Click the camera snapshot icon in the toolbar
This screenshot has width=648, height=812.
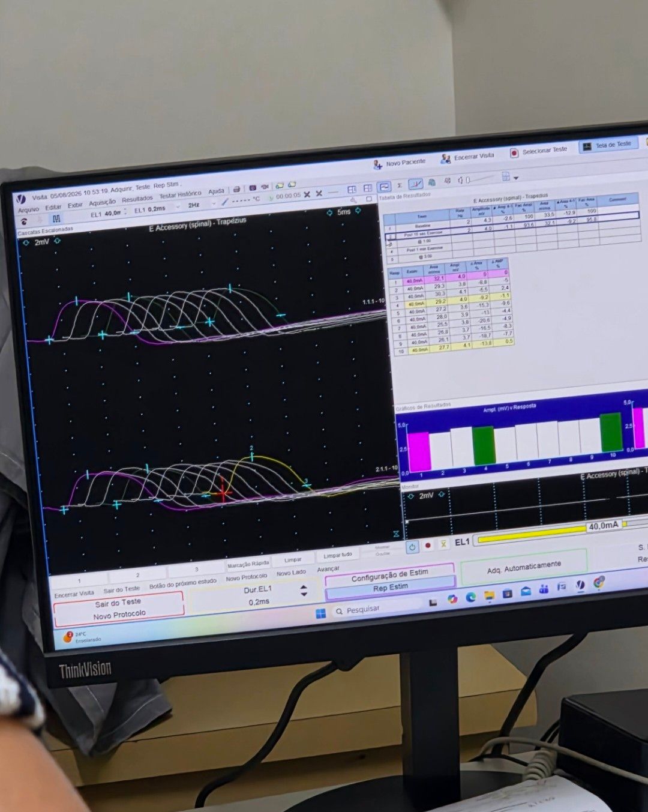253,188
